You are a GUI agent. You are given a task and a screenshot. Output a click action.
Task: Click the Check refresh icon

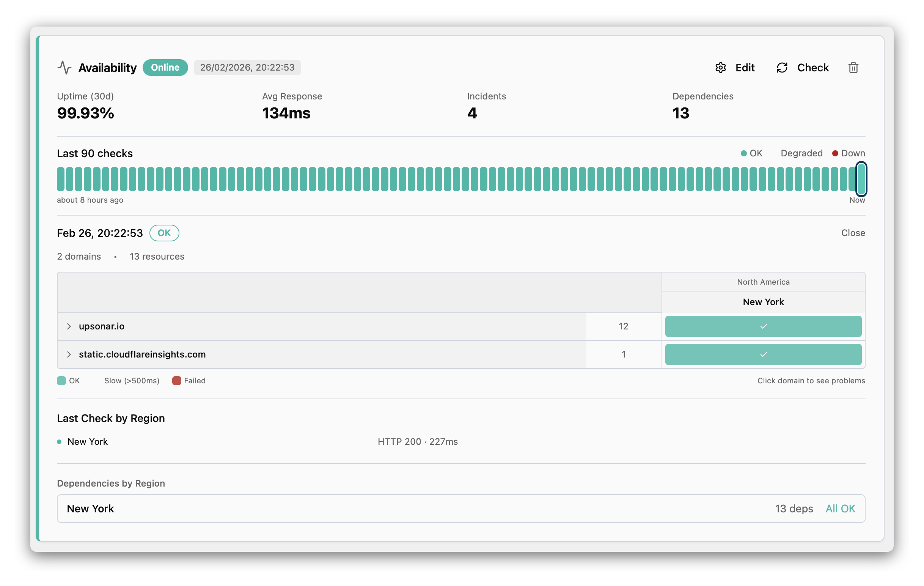782,68
